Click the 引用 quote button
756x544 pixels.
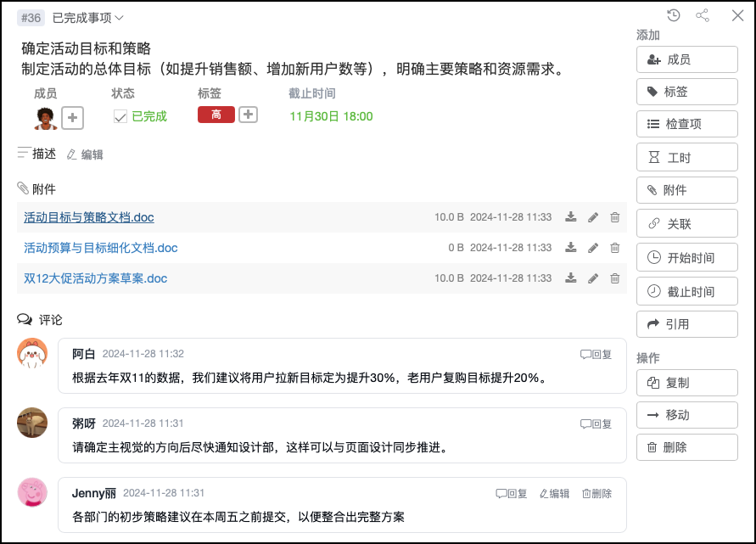point(687,324)
